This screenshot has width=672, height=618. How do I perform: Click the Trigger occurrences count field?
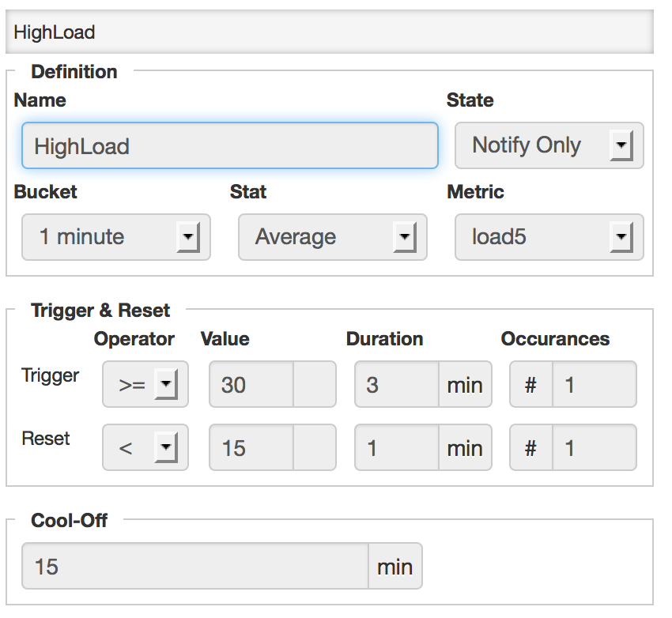tap(594, 385)
